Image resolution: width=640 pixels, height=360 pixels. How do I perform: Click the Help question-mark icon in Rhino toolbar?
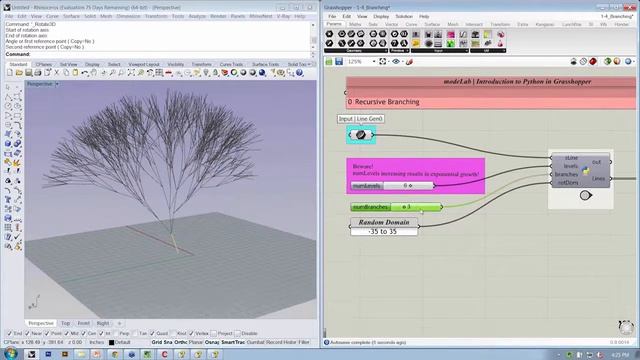(300, 73)
